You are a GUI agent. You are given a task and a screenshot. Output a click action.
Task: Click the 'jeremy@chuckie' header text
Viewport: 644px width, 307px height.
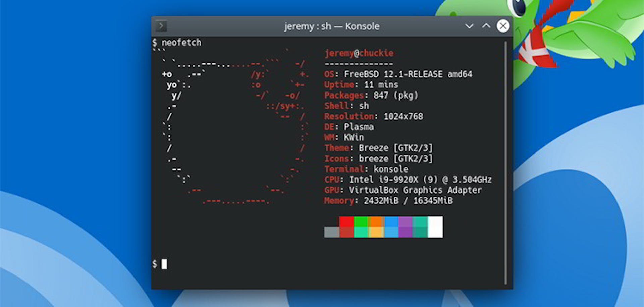[359, 53]
